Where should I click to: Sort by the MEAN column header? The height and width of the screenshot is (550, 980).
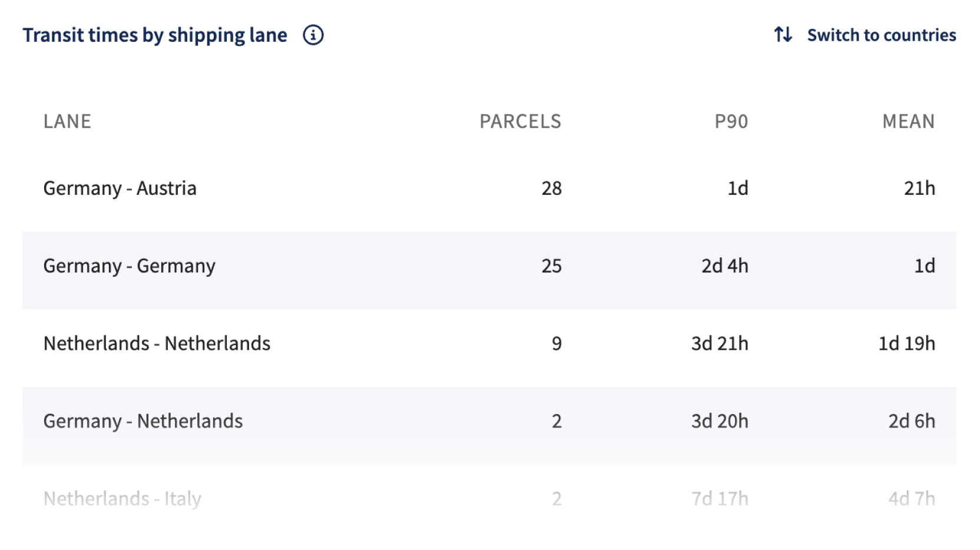(908, 121)
